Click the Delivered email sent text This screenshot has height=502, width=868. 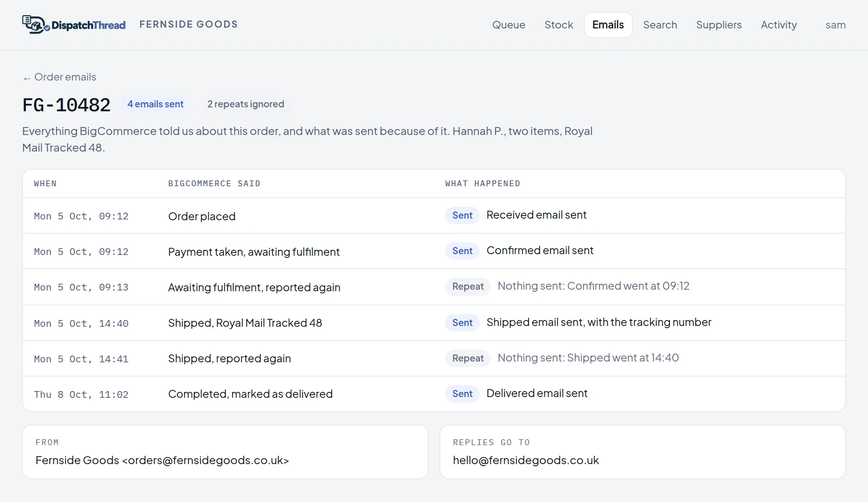coord(537,393)
